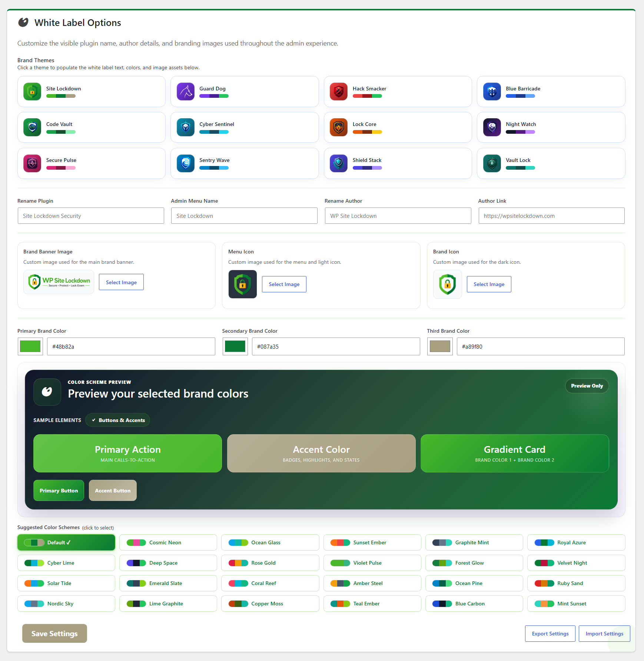Click the Brand Icon light shield thumbnail
This screenshot has width=644, height=661.
448,284
